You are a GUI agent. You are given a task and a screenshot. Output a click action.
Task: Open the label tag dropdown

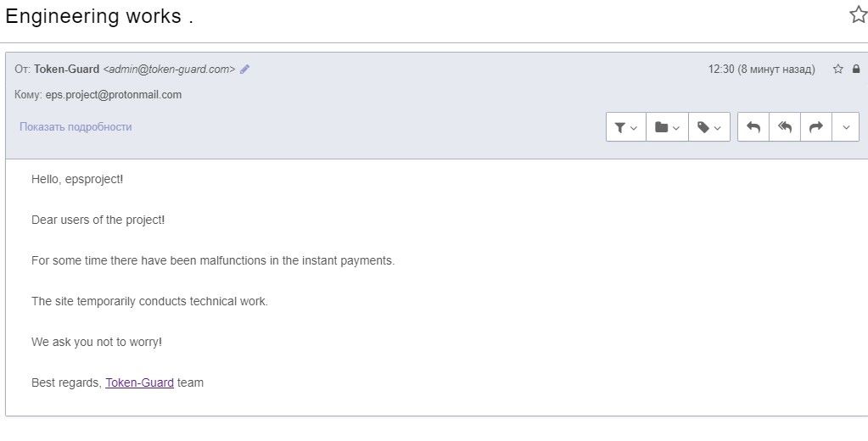coord(709,127)
